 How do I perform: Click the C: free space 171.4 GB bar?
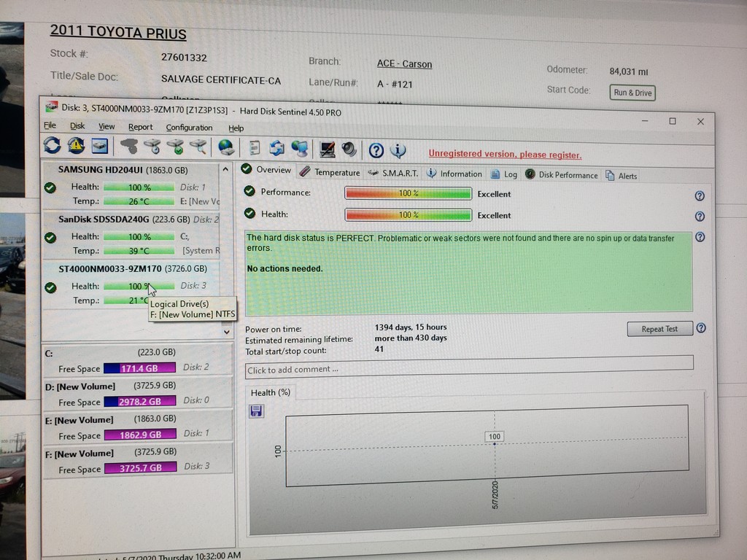[139, 368]
